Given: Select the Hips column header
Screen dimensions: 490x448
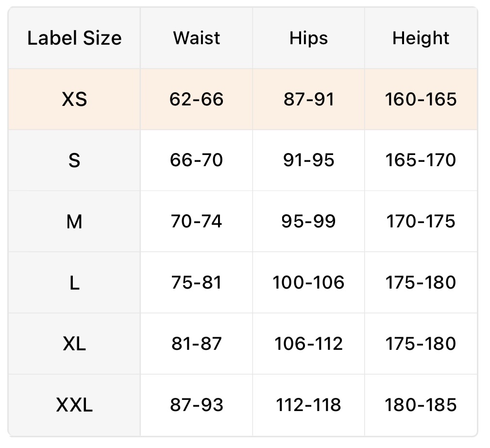Looking at the screenshot, I should (308, 38).
